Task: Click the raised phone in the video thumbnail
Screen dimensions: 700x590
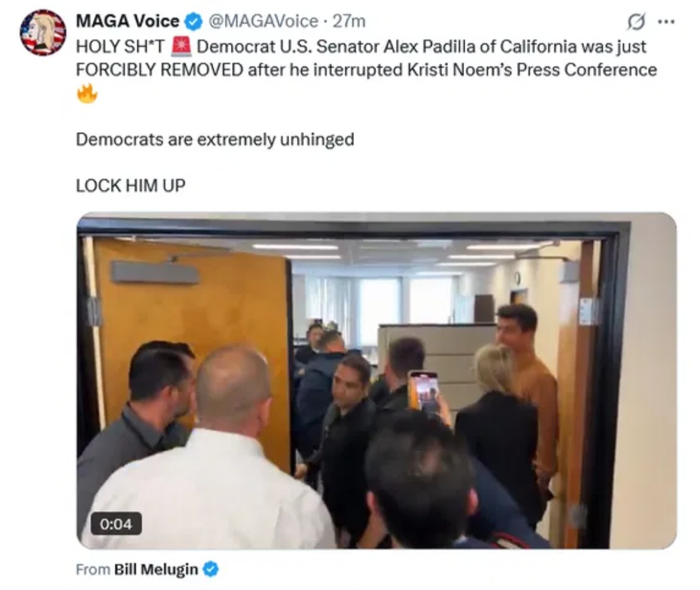Action: pyautogui.click(x=424, y=392)
